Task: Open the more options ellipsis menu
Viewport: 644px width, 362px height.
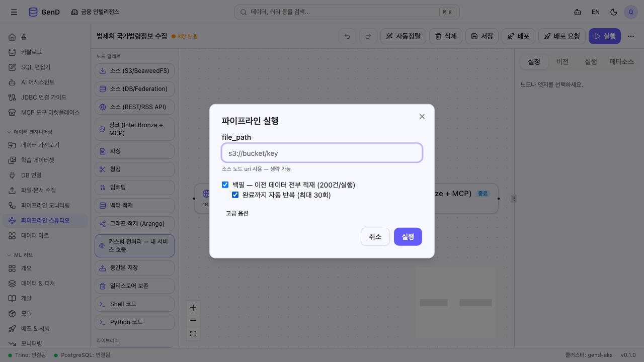Action: 631,36
